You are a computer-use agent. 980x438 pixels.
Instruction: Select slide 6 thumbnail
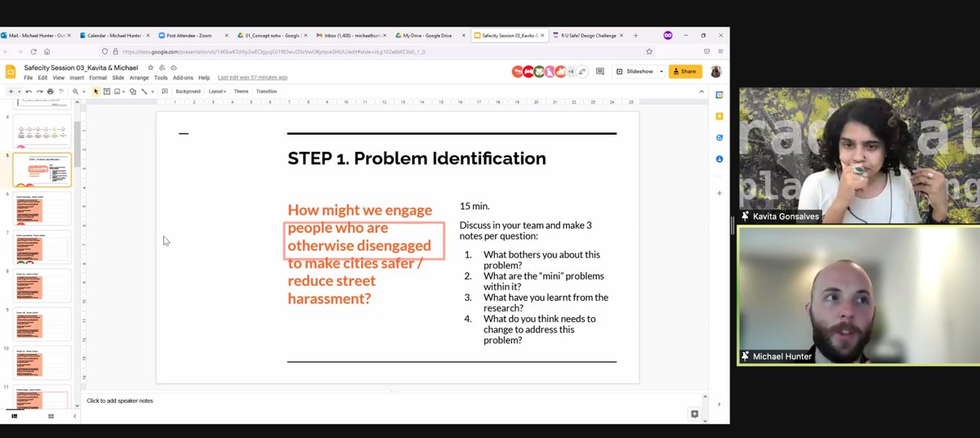pos(42,209)
